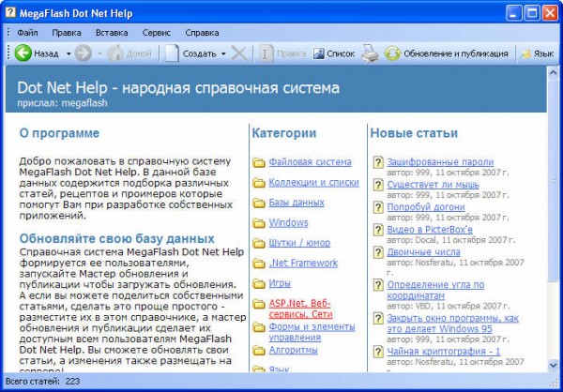Viewport: 563px width, 392px height.
Task: Click the greyed forward arrow icon
Action: (83, 53)
